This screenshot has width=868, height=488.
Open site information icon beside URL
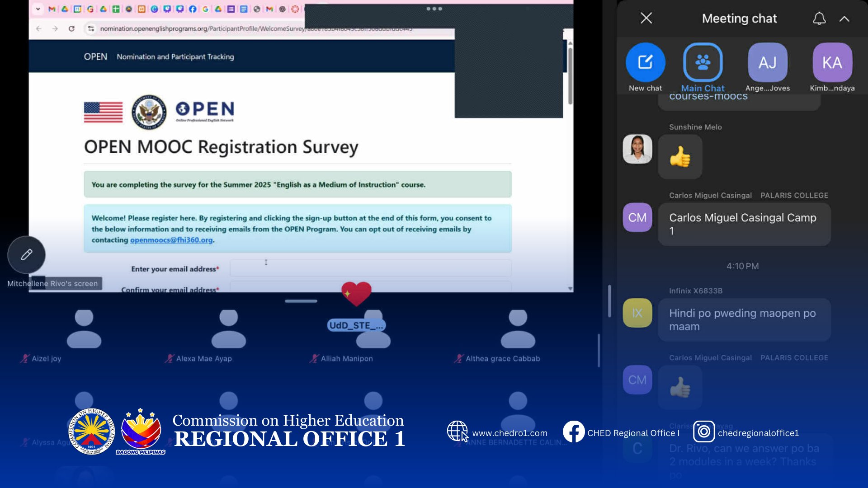pos(91,28)
